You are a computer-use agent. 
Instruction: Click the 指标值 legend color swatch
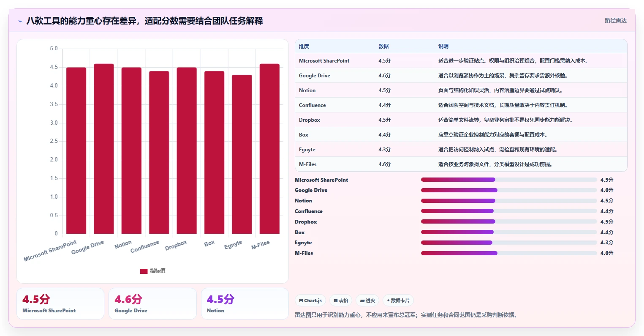click(x=144, y=271)
